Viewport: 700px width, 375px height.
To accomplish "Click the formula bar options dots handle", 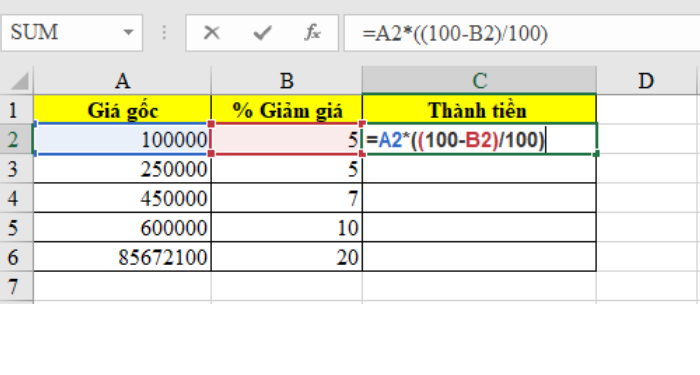I will coord(164,33).
